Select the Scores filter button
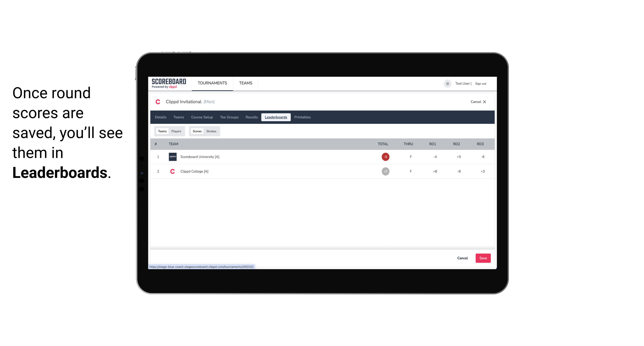644x346 pixels. 197,131
